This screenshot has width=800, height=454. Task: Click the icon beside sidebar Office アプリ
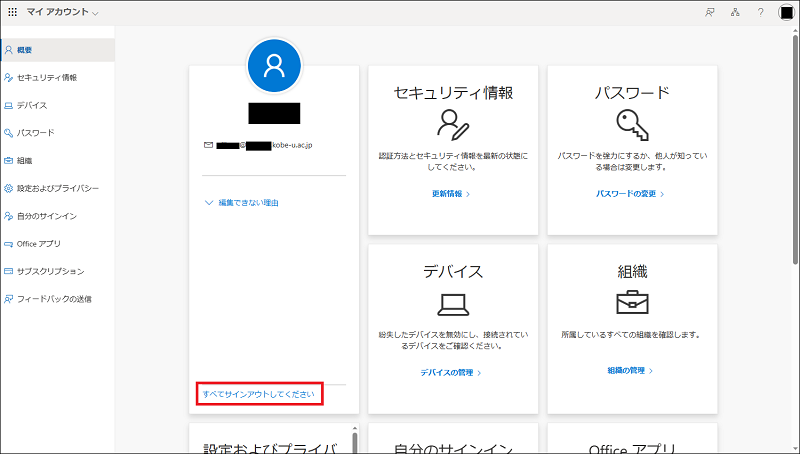[9, 244]
